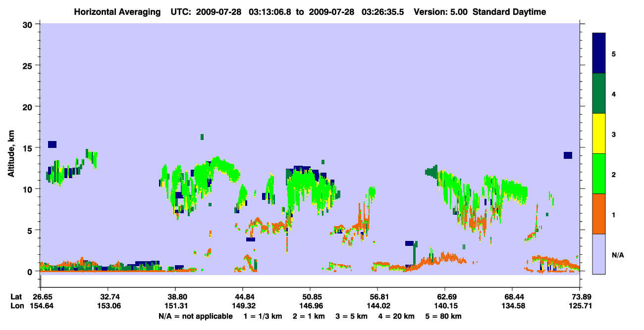
Task: Click the start time '03:13:06.8'
Action: tap(270, 12)
